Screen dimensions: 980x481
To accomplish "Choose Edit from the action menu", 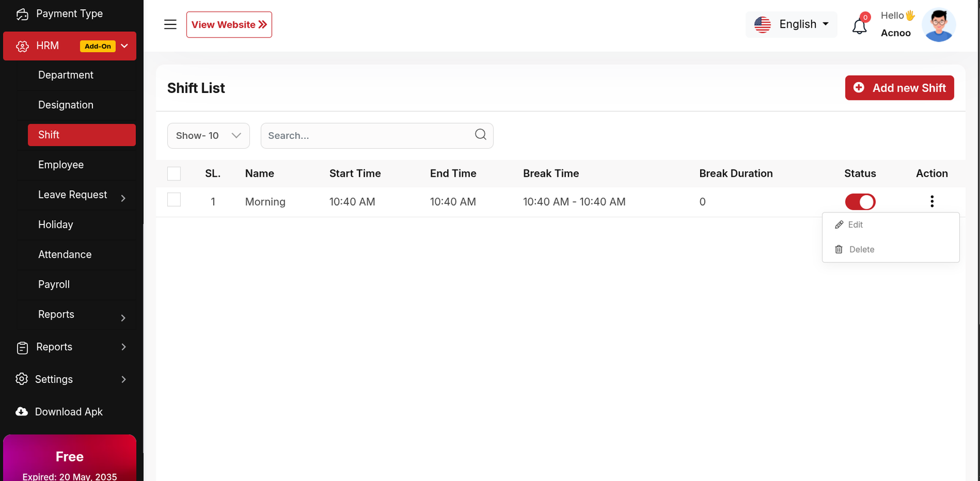I will click(x=855, y=225).
